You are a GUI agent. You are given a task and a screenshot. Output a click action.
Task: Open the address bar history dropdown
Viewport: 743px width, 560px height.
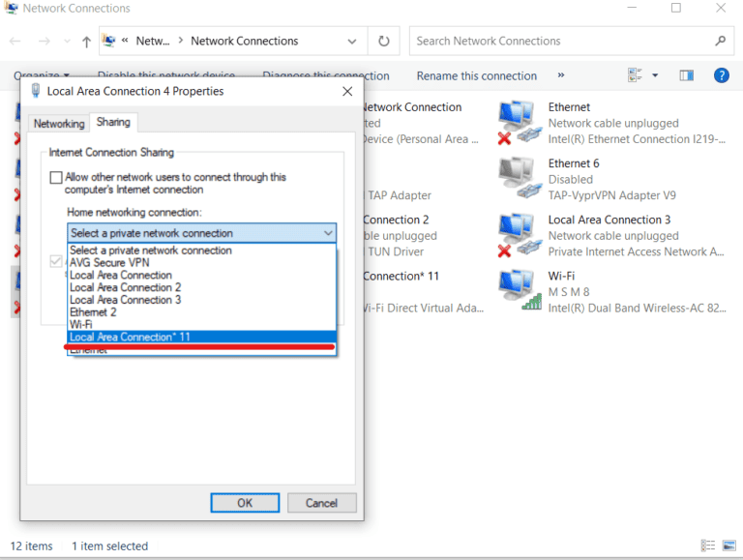[351, 42]
